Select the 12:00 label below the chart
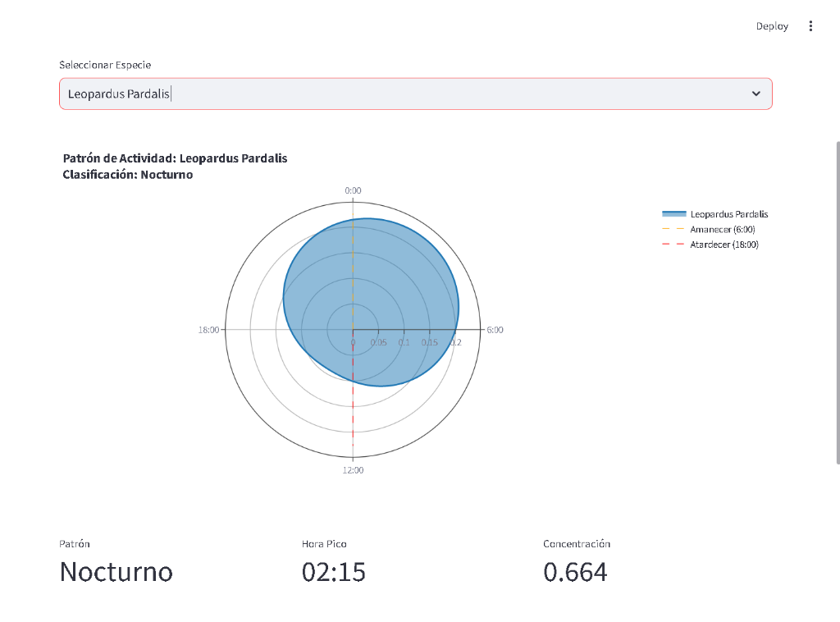This screenshot has width=840, height=622. pyautogui.click(x=353, y=470)
